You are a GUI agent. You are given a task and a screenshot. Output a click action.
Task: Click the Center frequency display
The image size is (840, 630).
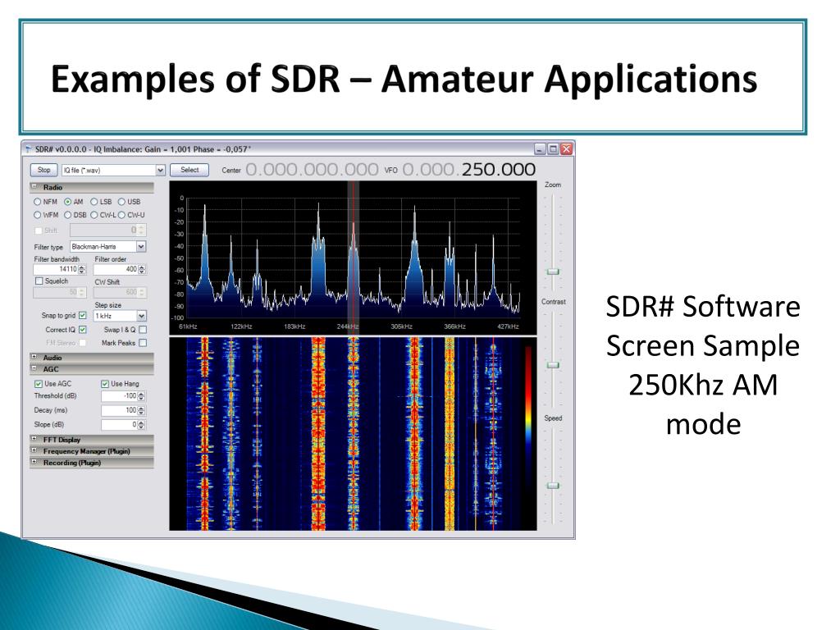point(312,170)
